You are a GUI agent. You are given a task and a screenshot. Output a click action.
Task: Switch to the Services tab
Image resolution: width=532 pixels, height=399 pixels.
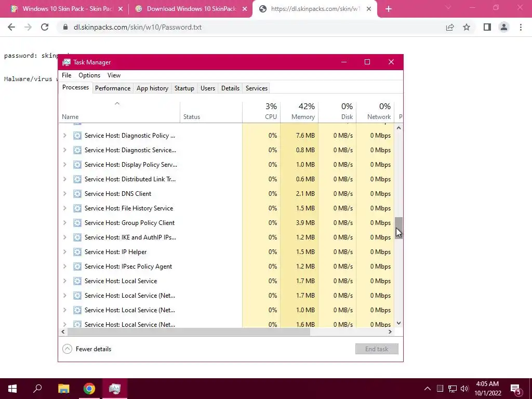pyautogui.click(x=257, y=88)
